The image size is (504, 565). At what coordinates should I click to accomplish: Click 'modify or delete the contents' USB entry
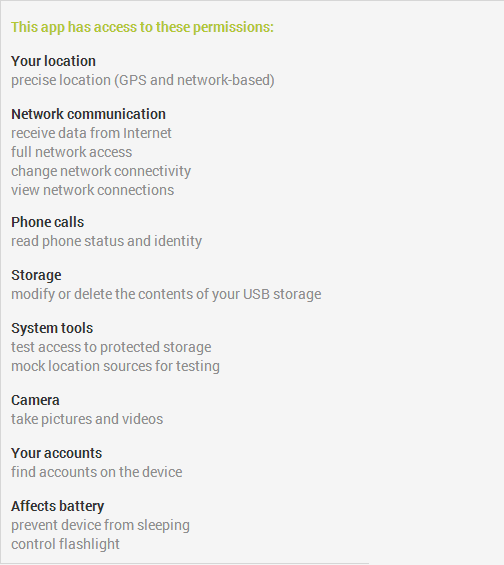click(x=166, y=295)
